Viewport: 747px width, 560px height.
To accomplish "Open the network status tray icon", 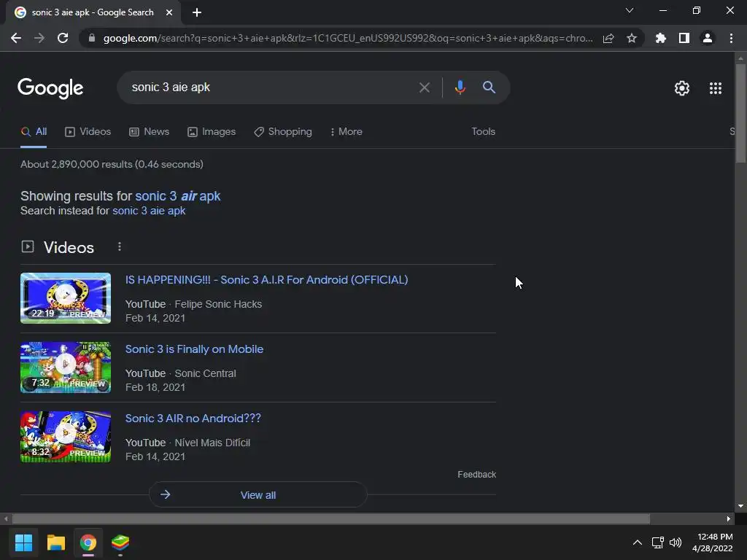I will [658, 542].
